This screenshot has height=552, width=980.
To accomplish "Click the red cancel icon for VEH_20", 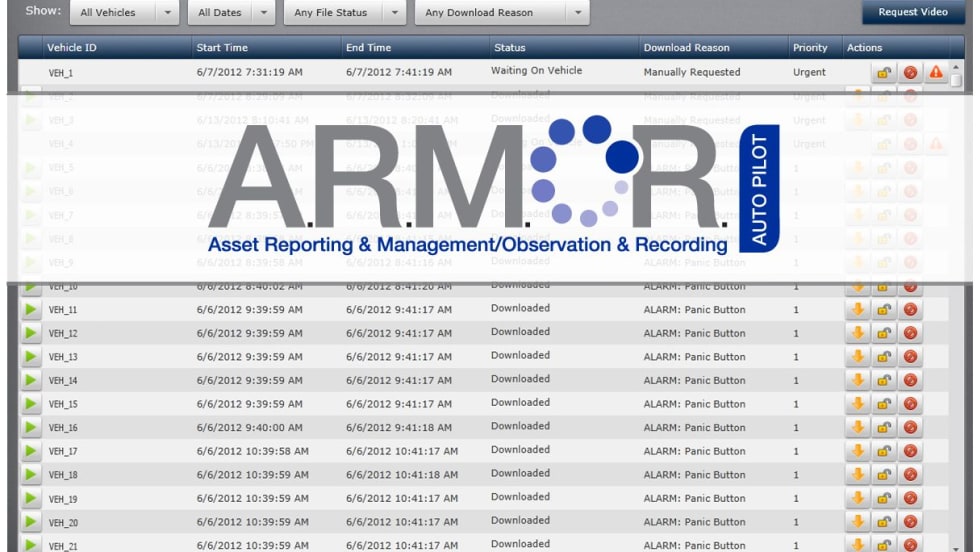I will coord(910,522).
